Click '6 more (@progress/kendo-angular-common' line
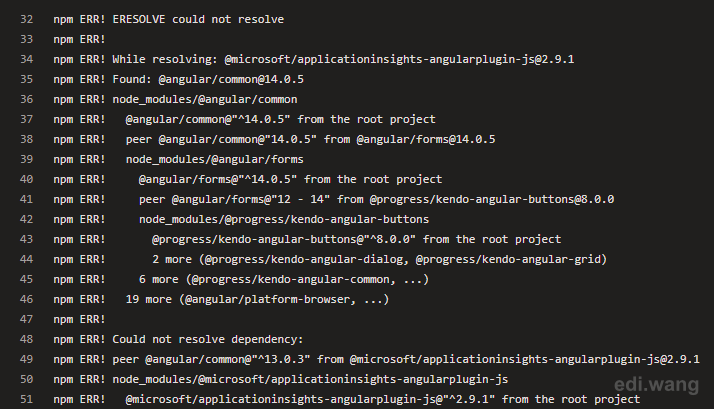Image resolution: width=714 pixels, height=409 pixels. [284, 279]
